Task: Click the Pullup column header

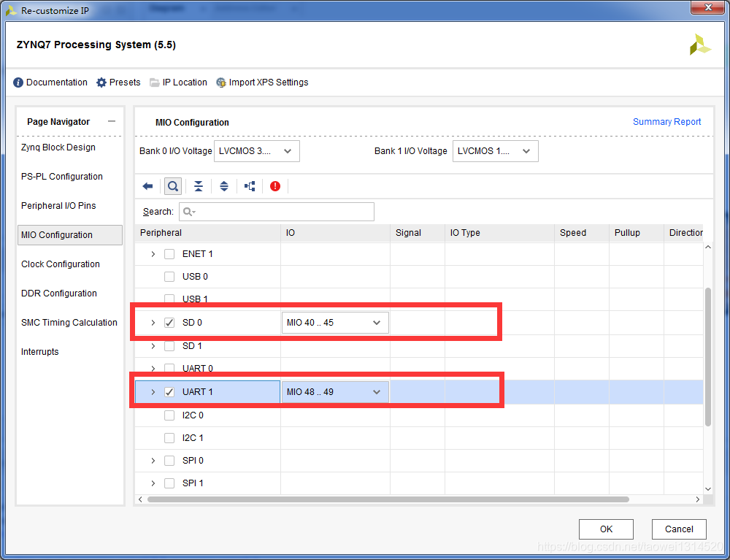Action: tap(637, 233)
